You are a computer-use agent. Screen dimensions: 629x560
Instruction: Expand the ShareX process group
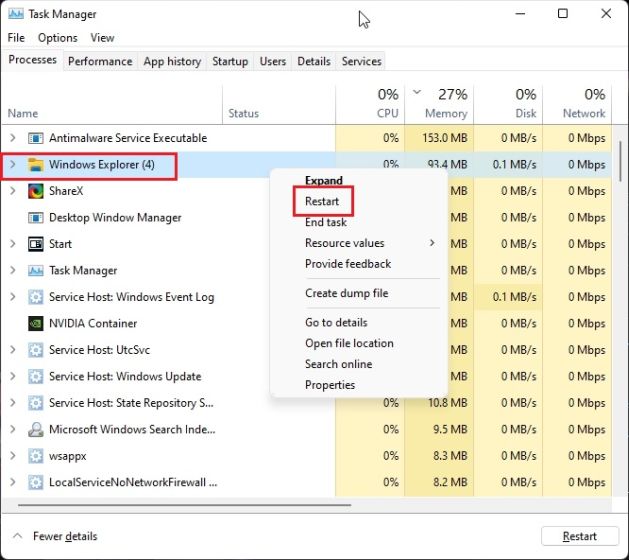tap(13, 191)
